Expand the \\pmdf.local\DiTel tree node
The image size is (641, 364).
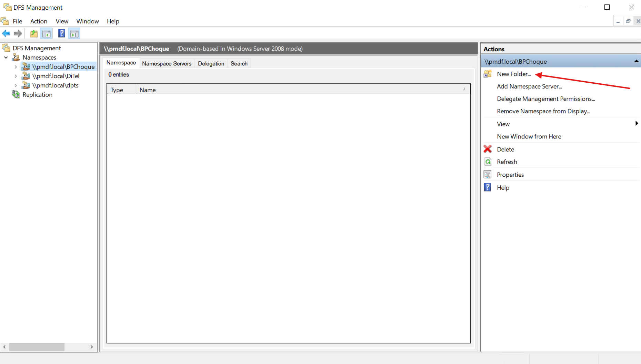(16, 76)
